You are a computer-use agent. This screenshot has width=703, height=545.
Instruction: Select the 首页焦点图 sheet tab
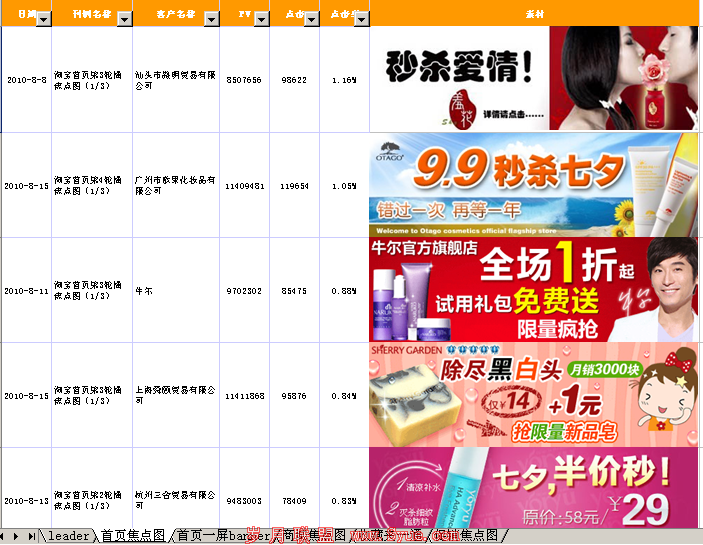tap(133, 536)
